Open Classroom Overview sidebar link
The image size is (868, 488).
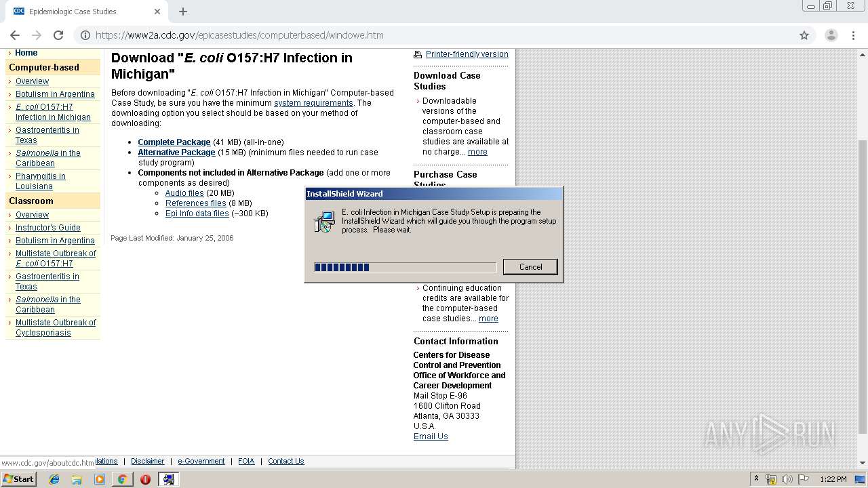coord(32,215)
